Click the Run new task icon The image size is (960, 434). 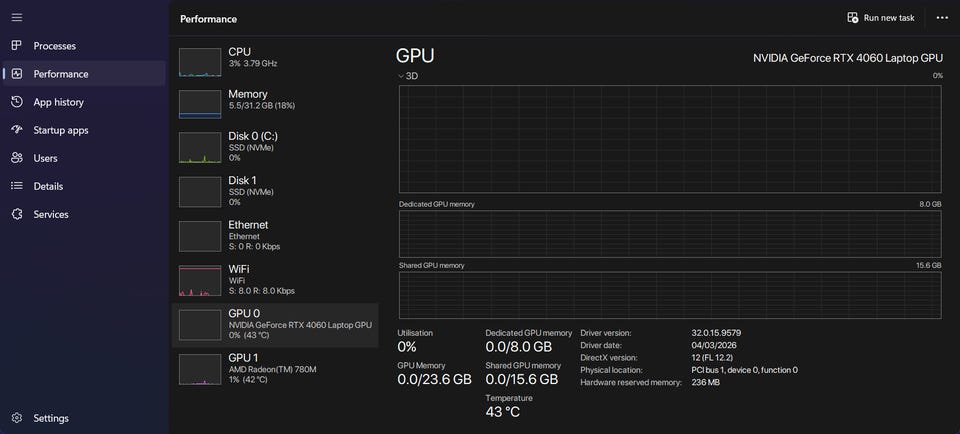click(852, 18)
